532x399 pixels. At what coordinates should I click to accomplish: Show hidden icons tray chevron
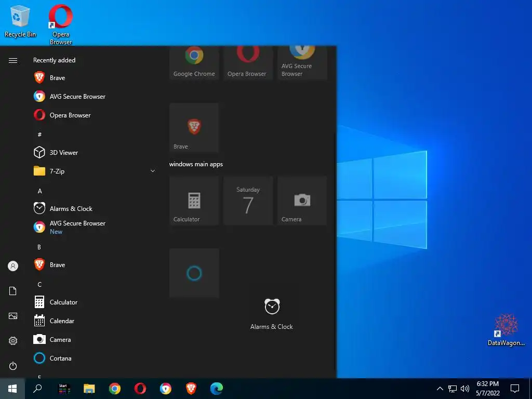tap(440, 389)
